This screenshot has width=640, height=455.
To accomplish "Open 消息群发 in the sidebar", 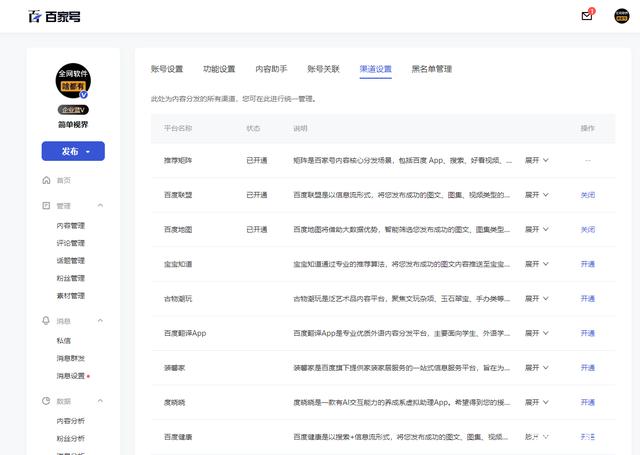I will 71,358.
